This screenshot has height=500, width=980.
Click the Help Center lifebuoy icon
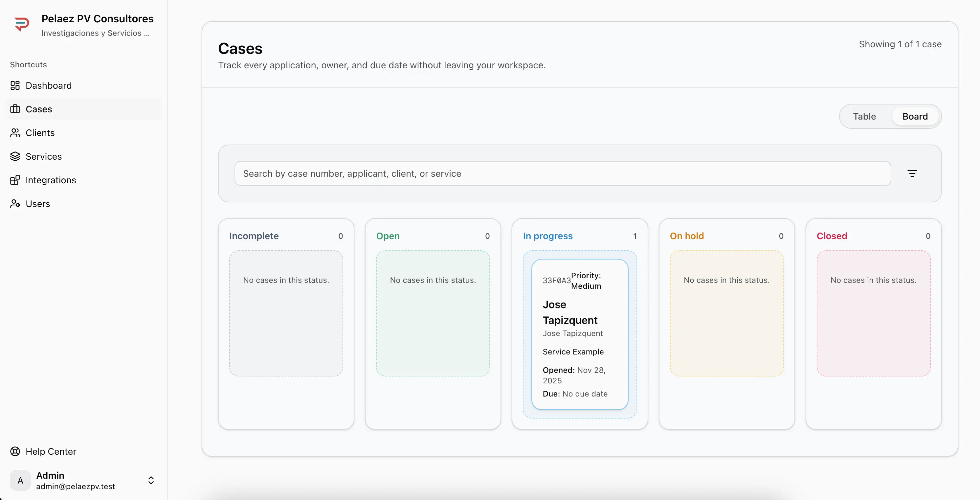[14, 451]
